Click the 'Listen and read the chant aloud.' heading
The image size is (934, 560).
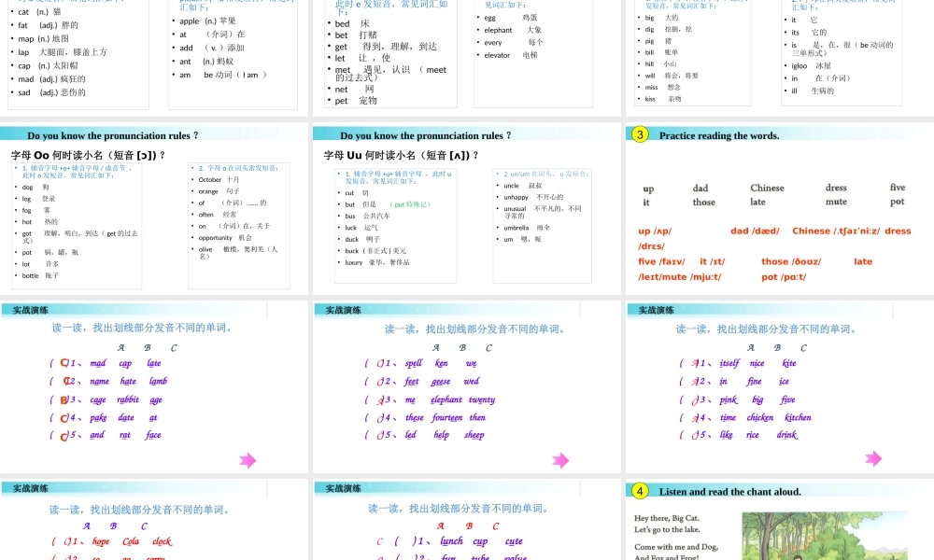pos(729,492)
